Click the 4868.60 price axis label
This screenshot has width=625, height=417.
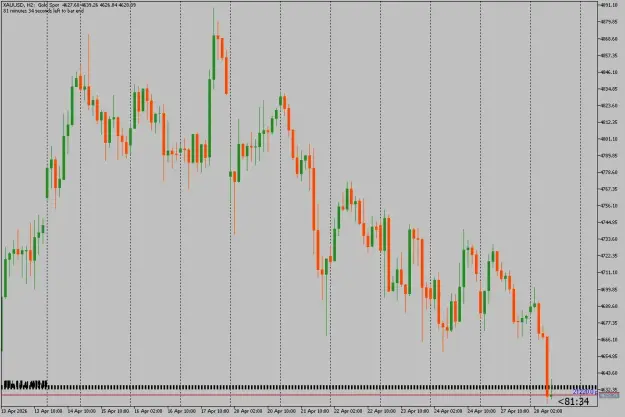tap(609, 39)
